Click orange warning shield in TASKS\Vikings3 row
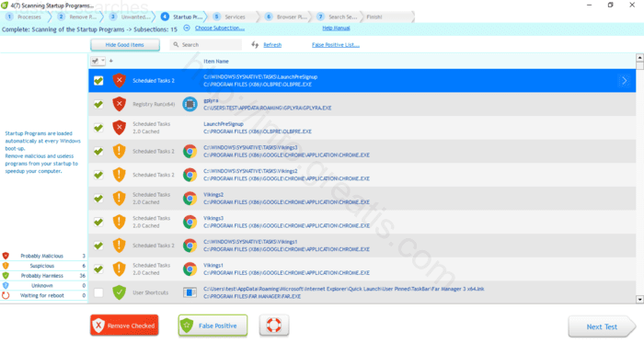This screenshot has width=644, height=343. (119, 152)
